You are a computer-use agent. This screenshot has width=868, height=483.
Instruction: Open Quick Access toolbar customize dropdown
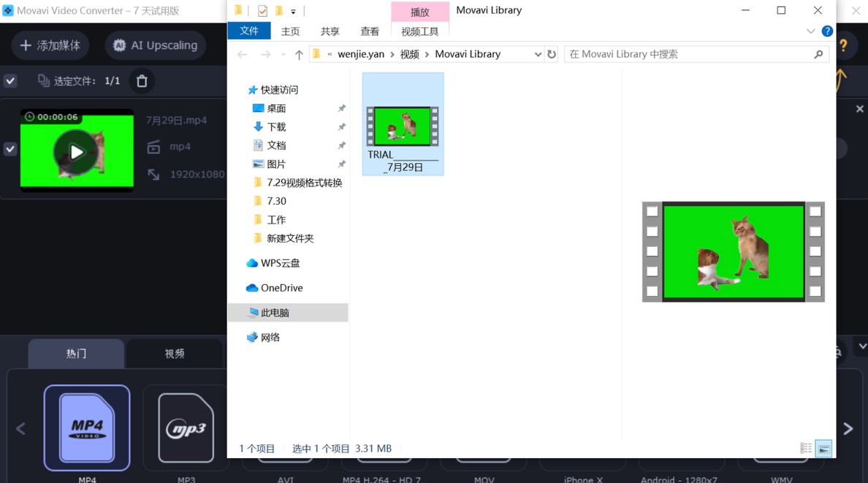pyautogui.click(x=293, y=12)
